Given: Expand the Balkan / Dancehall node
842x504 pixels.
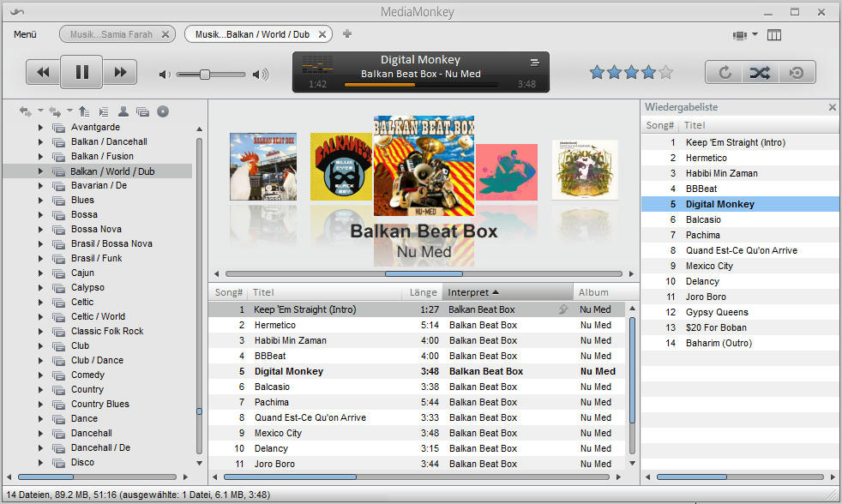Looking at the screenshot, I should (40, 141).
